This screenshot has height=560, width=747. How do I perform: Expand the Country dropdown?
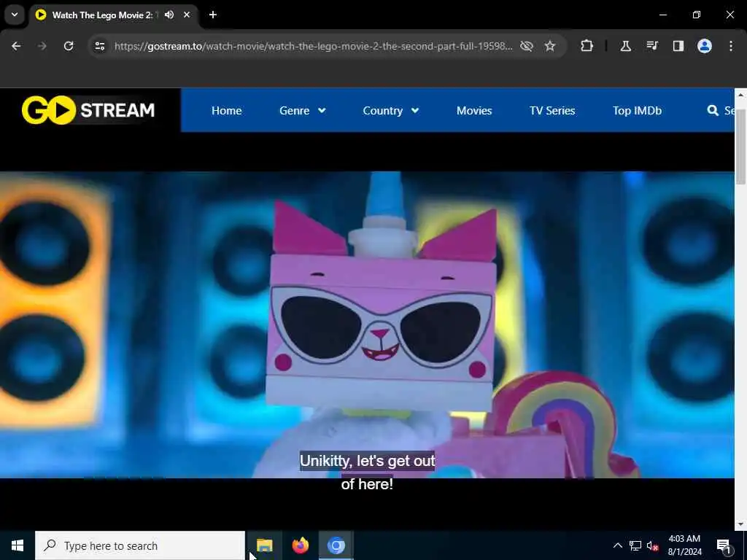tap(391, 111)
